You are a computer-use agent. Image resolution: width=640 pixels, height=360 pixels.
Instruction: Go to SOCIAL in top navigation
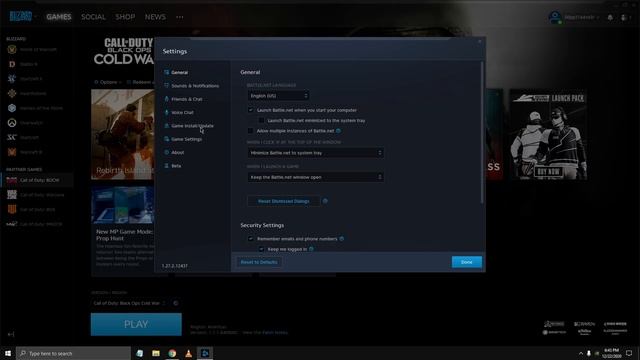[x=93, y=17]
